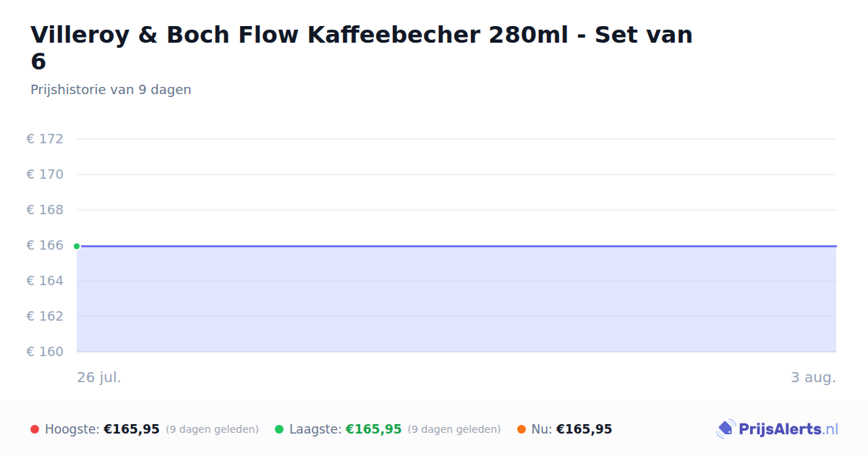The width and height of the screenshot is (868, 456).
Task: Click the current Nu price €165,95
Action: pos(584,429)
